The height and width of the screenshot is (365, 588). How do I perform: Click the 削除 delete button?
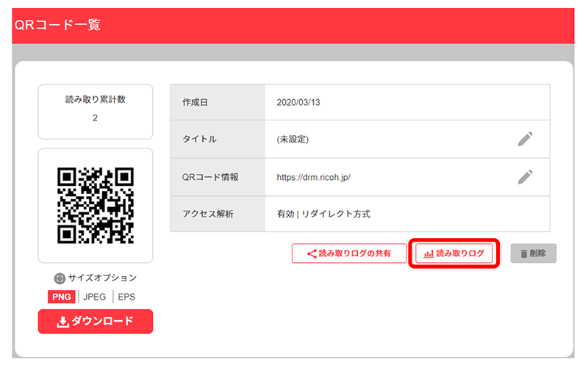tap(534, 253)
